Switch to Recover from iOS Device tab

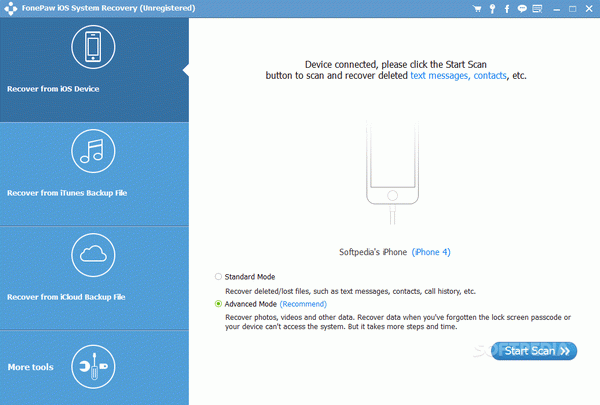pyautogui.click(x=94, y=70)
